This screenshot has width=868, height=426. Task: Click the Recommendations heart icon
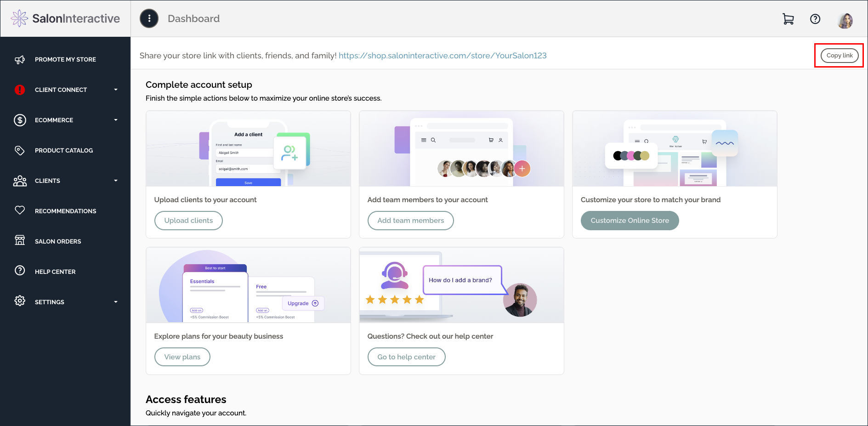(20, 210)
